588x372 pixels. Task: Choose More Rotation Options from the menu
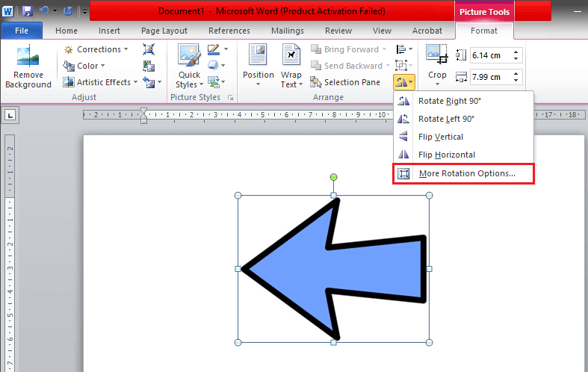coord(466,173)
